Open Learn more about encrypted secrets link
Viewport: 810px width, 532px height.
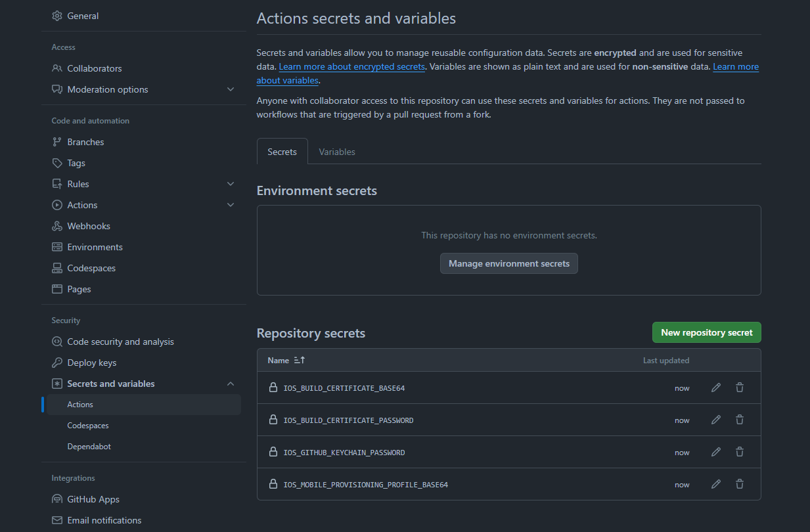pos(352,67)
